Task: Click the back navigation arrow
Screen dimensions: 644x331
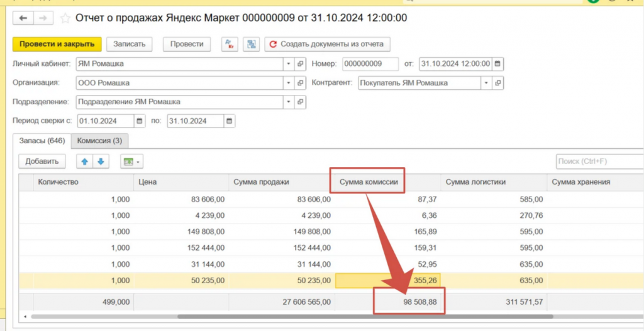Action: [x=23, y=18]
